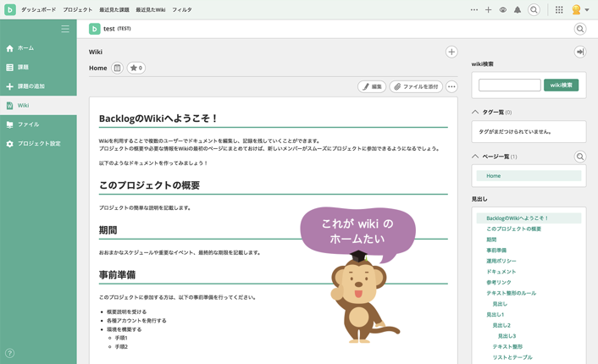Open プロジェクト設定 in the sidebar
598x364 pixels.
[x=38, y=144]
